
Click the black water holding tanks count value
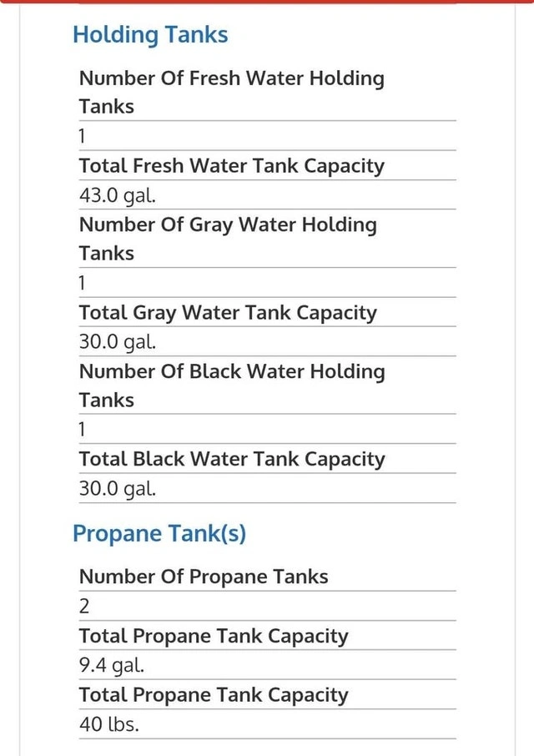(x=83, y=430)
